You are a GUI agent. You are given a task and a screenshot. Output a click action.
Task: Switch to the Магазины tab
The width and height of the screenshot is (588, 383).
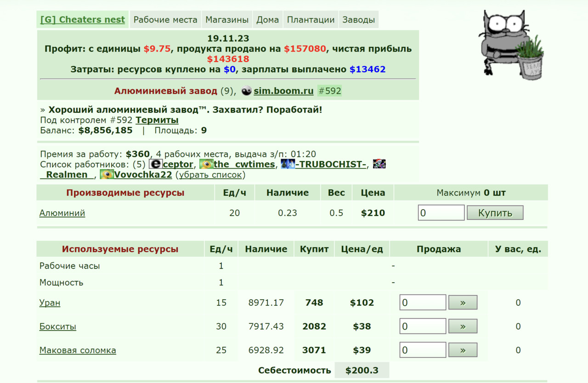pyautogui.click(x=227, y=20)
